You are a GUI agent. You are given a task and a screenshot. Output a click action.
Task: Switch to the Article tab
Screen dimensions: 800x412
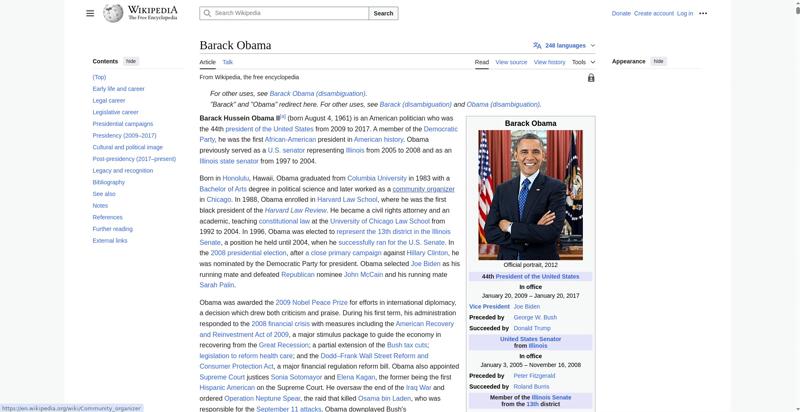[208, 62]
